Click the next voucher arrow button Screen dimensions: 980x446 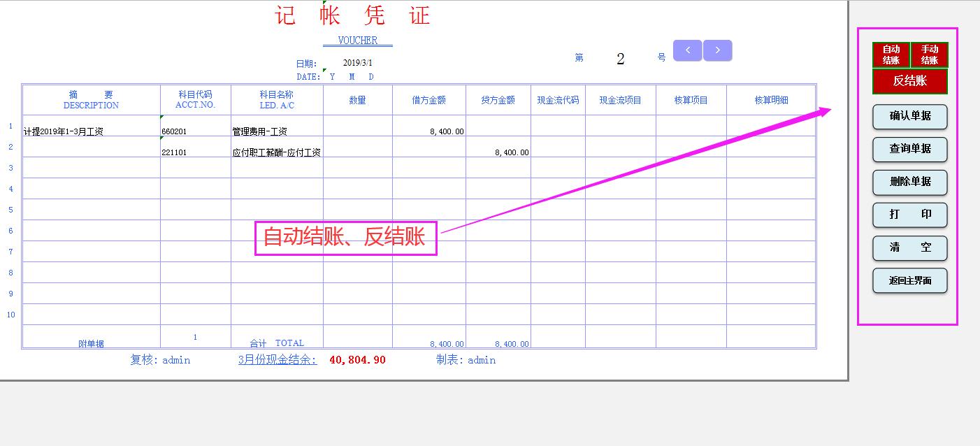[718, 50]
